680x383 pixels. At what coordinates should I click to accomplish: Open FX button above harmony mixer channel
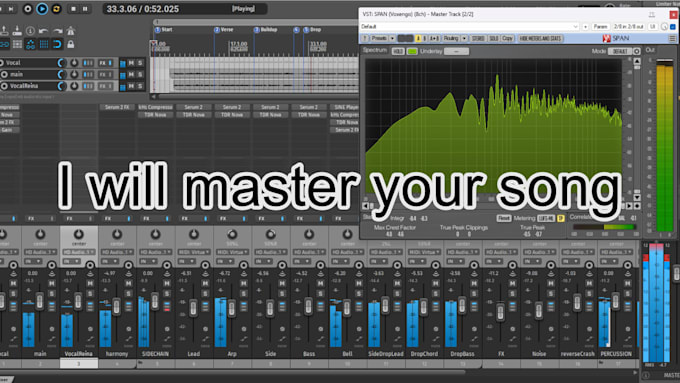pyautogui.click(x=108, y=219)
